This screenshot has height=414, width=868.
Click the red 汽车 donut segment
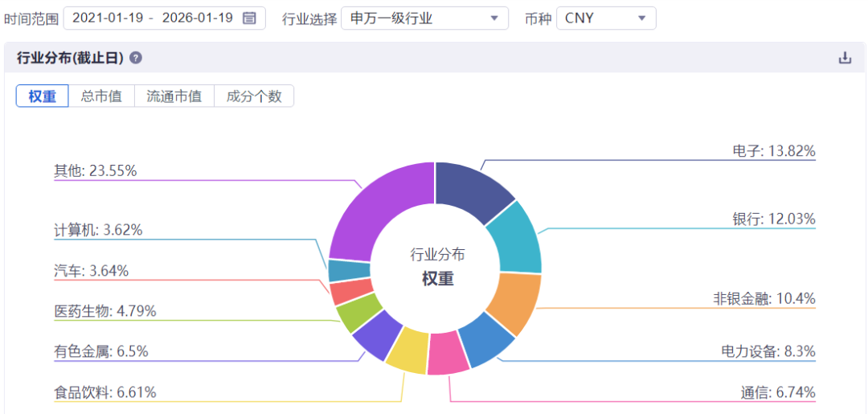pyautogui.click(x=350, y=291)
